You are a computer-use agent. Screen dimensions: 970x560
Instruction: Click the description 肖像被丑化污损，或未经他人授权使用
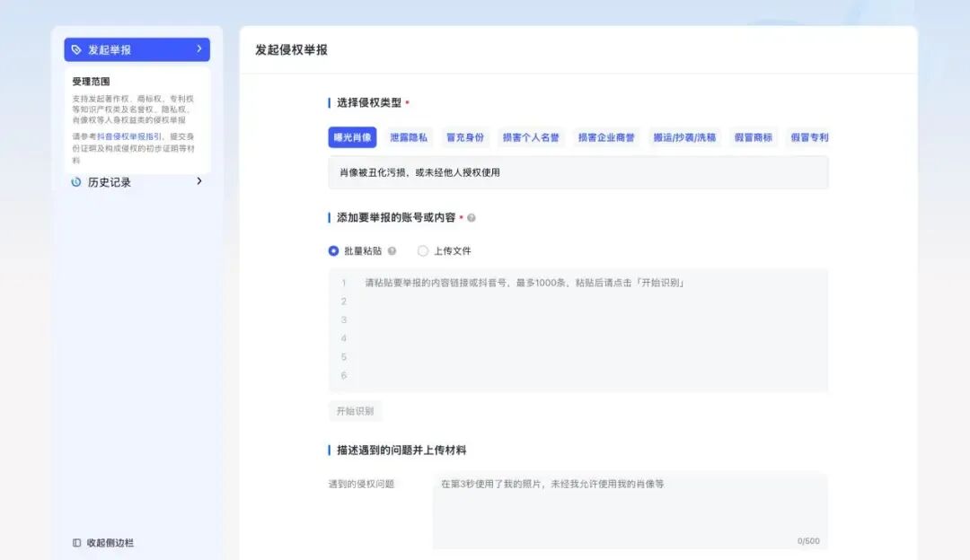(x=419, y=172)
